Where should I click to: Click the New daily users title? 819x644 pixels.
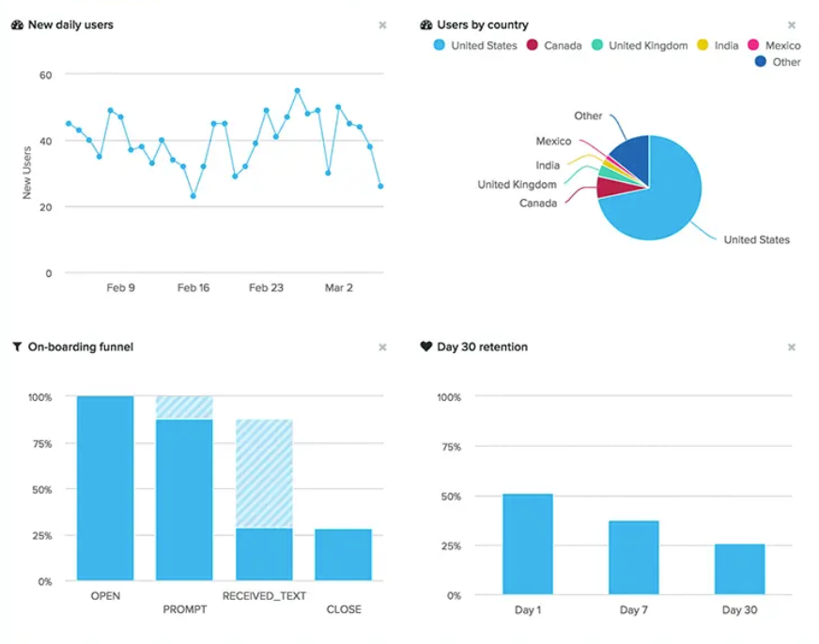(x=70, y=25)
